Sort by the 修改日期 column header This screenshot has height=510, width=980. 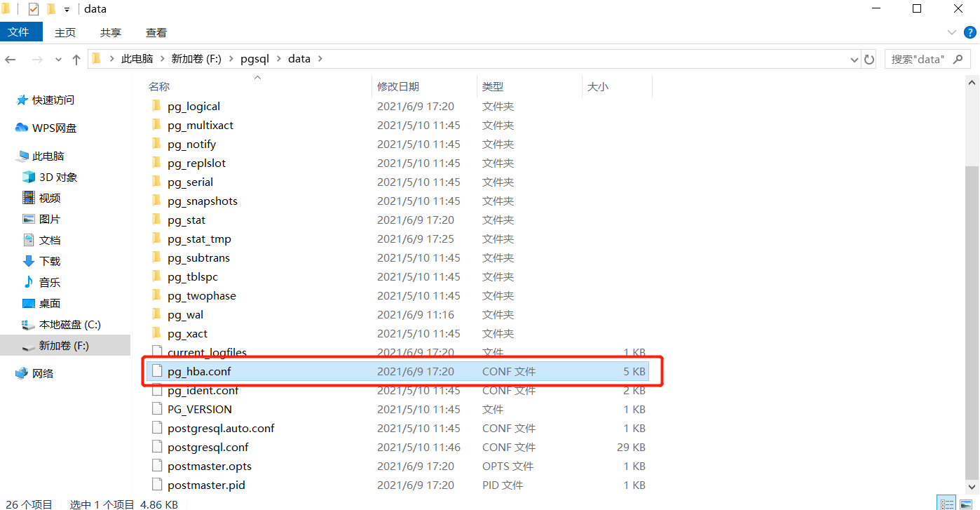pyautogui.click(x=398, y=86)
